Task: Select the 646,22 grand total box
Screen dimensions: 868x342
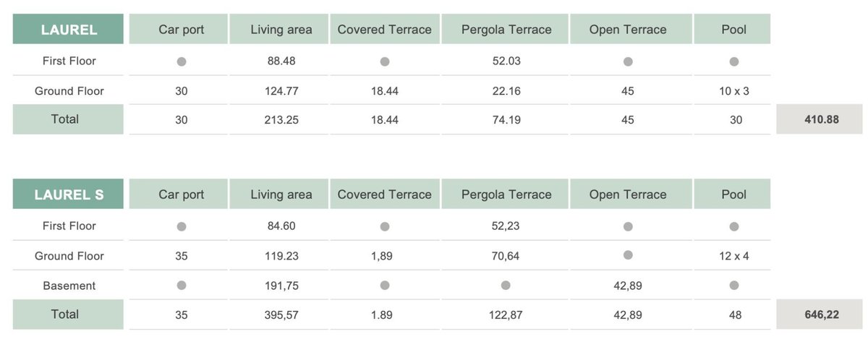Action: click(821, 315)
